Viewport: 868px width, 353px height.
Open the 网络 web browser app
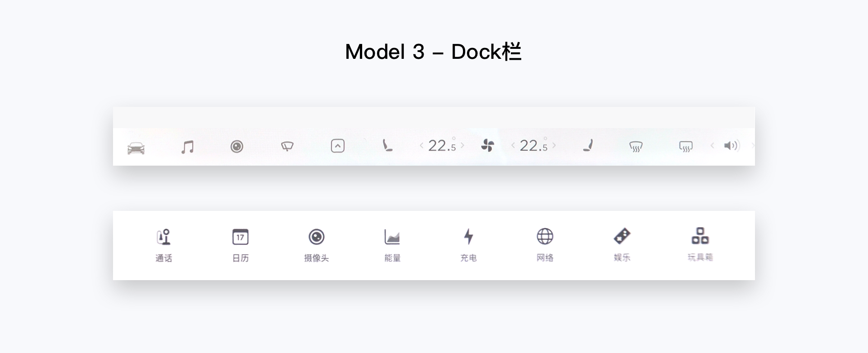[x=545, y=246]
